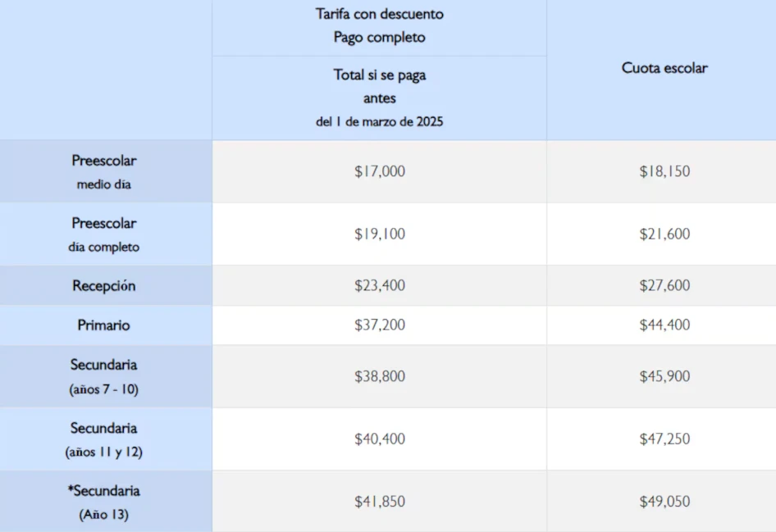Click the $41,850 Año 13 discount price
Image resolution: width=776 pixels, height=532 pixels.
[380, 502]
